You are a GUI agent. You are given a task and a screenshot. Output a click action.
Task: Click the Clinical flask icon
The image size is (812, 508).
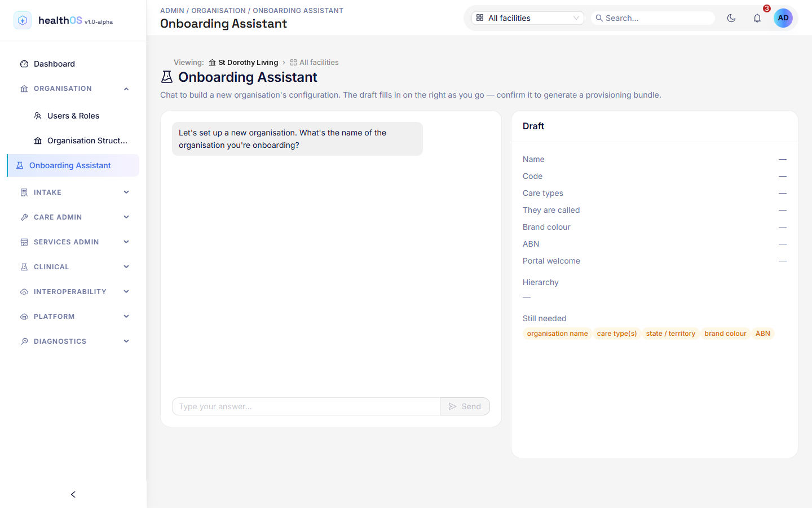[x=24, y=267]
